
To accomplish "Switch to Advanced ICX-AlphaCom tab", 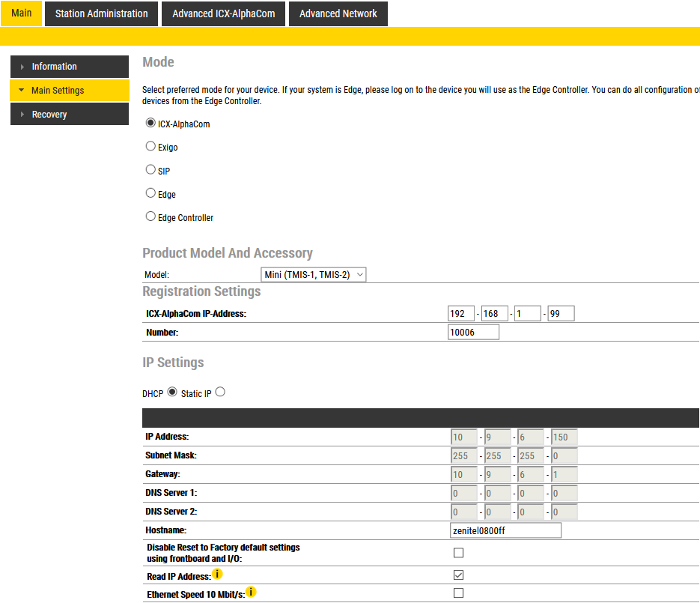I will click(x=223, y=13).
